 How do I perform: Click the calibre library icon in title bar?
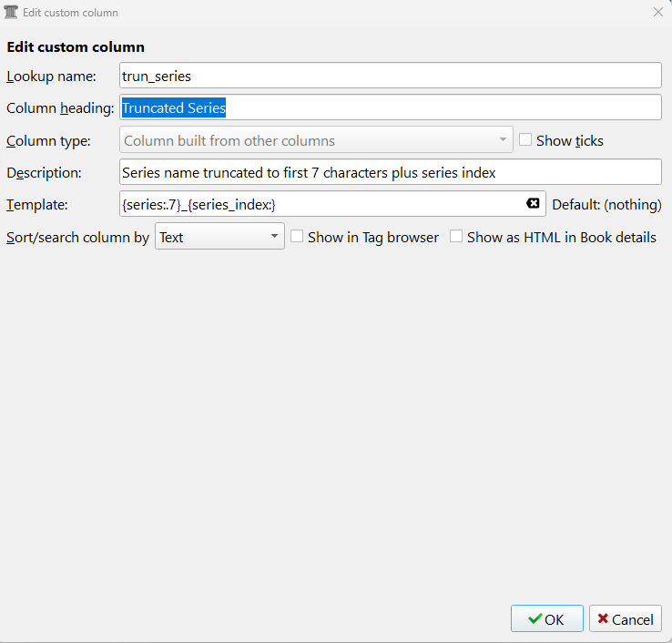[11, 13]
